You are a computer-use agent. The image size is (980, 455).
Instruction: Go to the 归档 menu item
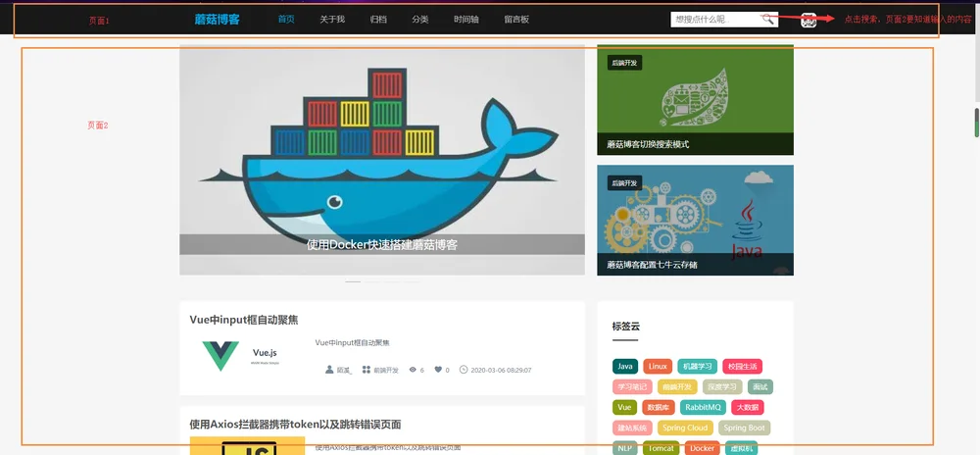(x=378, y=20)
